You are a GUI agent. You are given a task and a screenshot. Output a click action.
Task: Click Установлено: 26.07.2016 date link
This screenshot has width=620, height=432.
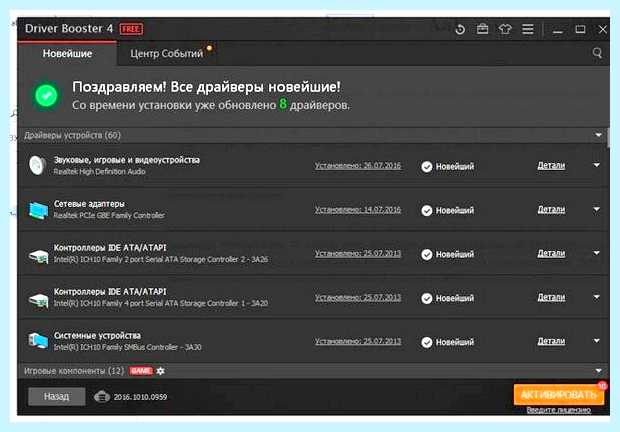pyautogui.click(x=358, y=166)
